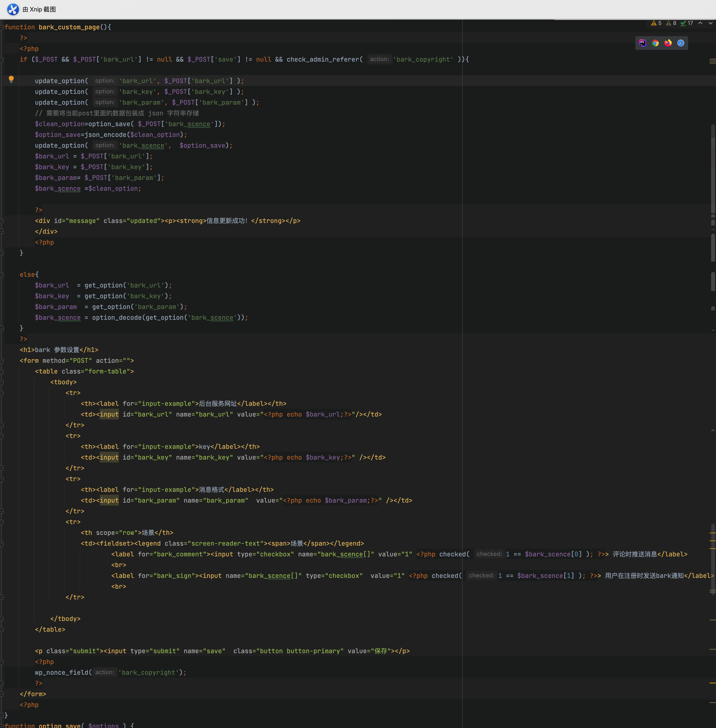This screenshot has width=716, height=728.
Task: Click the 'action:' hint in wp_nonce_field
Action: pos(105,672)
